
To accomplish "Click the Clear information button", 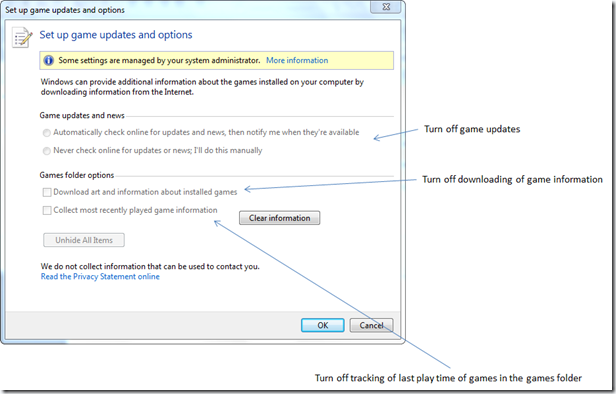I will (279, 218).
